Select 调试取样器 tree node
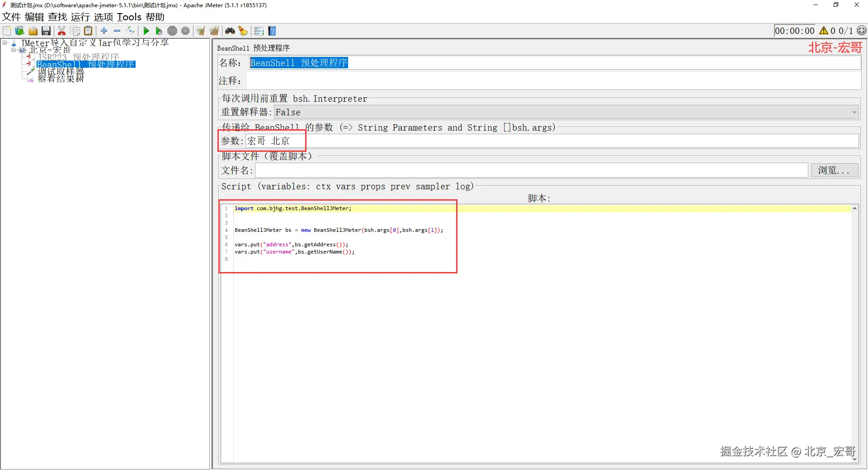Image resolution: width=868 pixels, height=470 pixels. pos(61,71)
